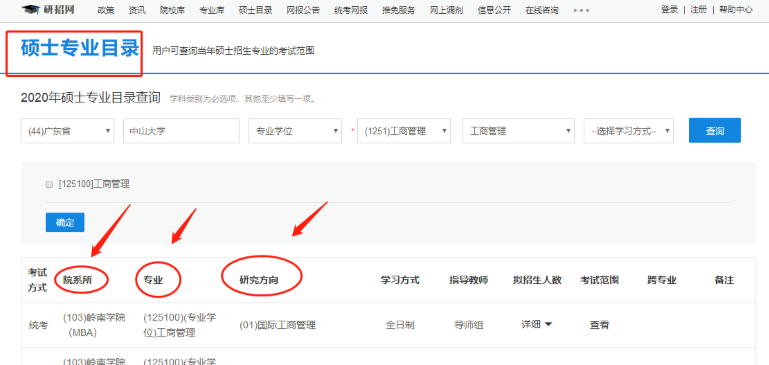Viewport: 769px width, 365px height.
Task: Open 网上调剂 navigation item
Action: 446,10
